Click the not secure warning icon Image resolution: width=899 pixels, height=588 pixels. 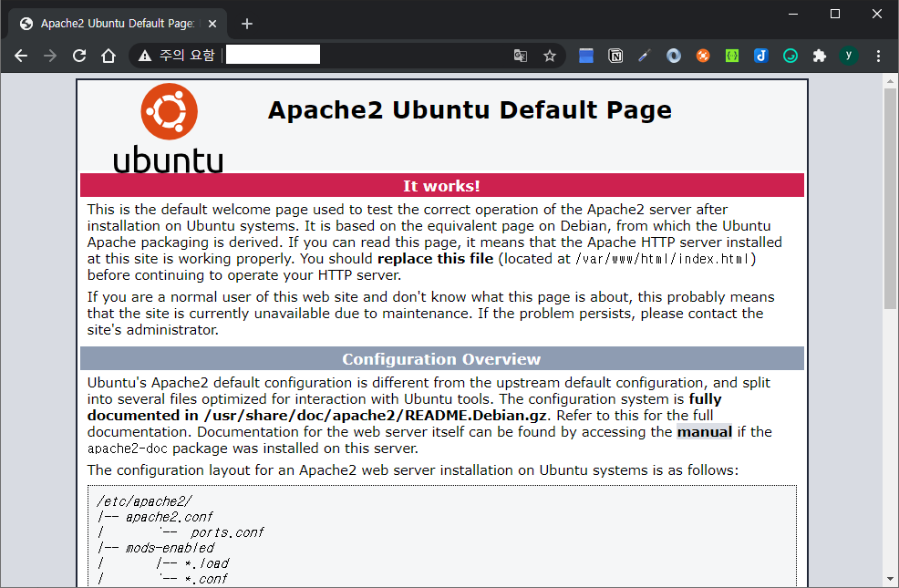pyautogui.click(x=144, y=56)
